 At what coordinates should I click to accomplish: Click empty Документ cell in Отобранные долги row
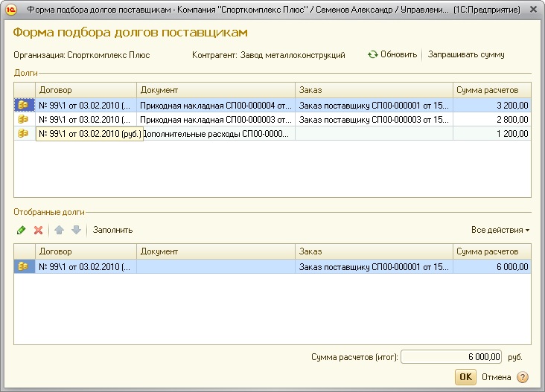(216, 266)
